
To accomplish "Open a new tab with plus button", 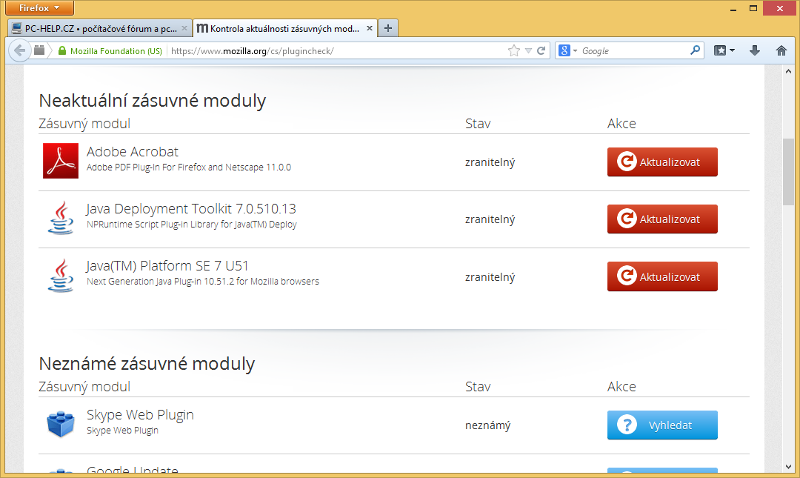I will pyautogui.click(x=388, y=27).
